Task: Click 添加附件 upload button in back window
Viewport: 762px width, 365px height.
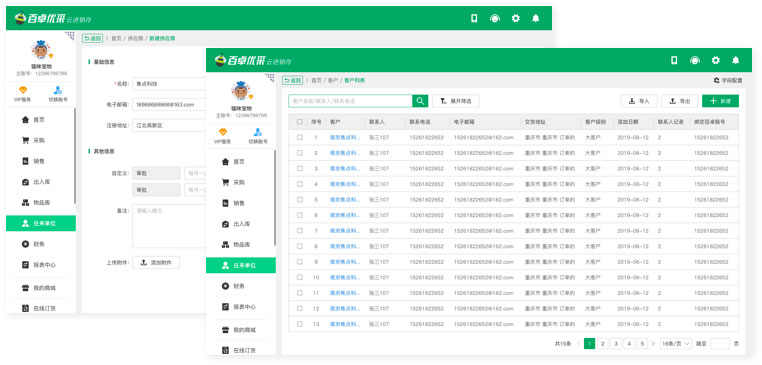Action: 156,262
